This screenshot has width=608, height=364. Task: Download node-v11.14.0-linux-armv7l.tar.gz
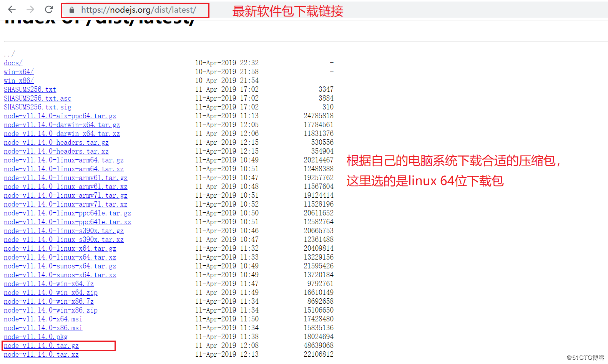(x=66, y=195)
